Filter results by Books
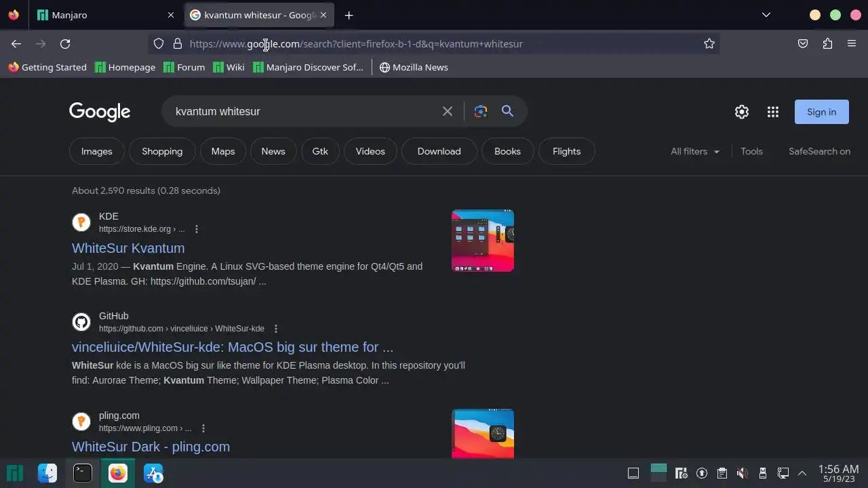Screen dimensions: 868x488 [x=507, y=151]
